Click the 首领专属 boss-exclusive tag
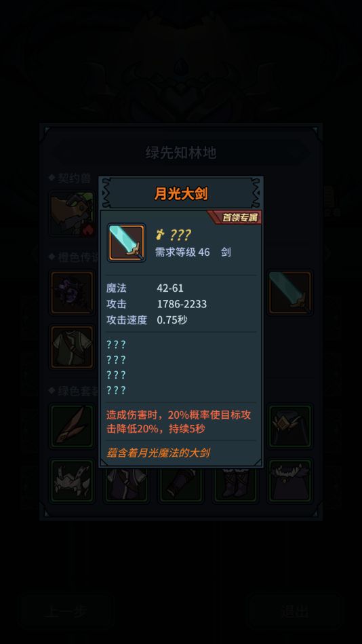This screenshot has width=362, height=644. (235, 218)
